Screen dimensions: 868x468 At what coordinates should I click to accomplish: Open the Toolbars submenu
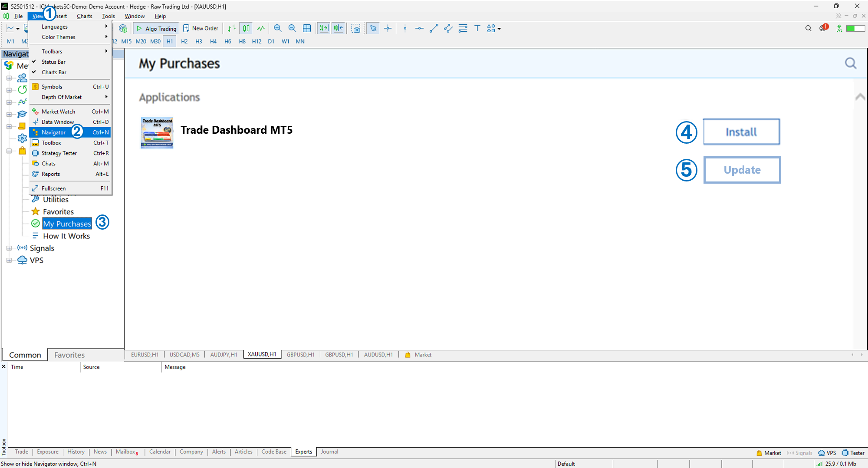point(70,51)
